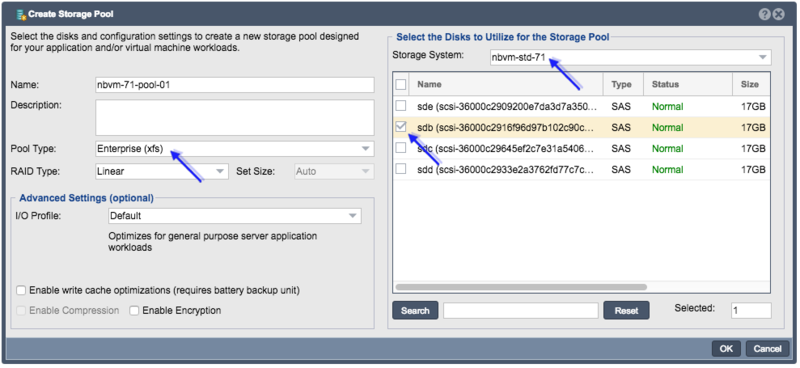Click the Reset button
This screenshot has height=368, width=800.
(x=626, y=310)
